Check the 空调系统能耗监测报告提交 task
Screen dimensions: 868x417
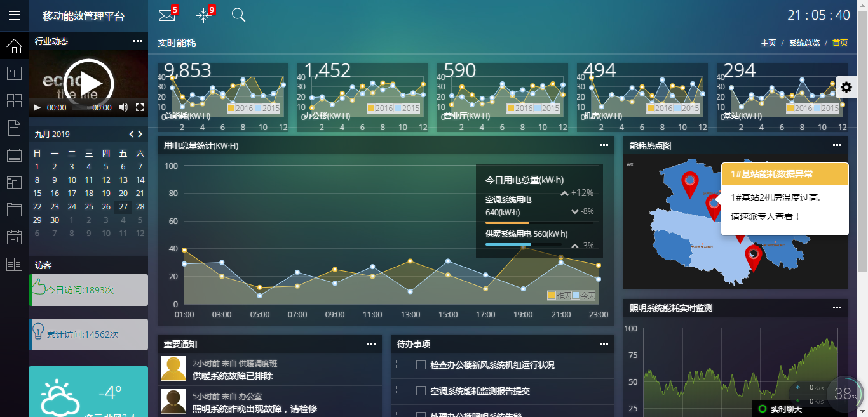pos(421,391)
